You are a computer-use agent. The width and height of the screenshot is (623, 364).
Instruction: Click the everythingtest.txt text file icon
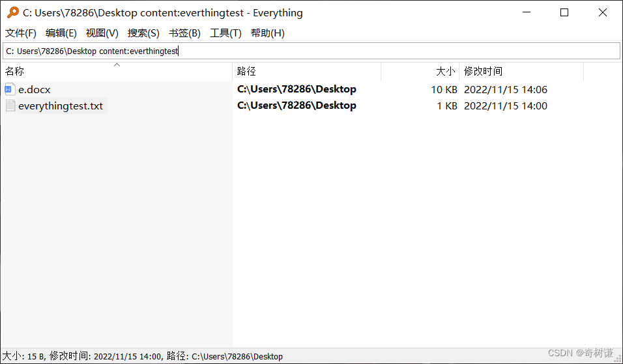coord(10,105)
